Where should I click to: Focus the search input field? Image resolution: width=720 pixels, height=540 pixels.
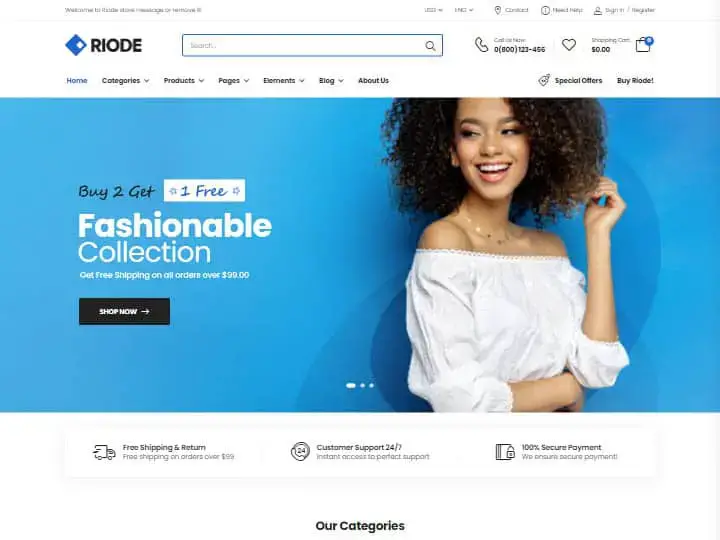[x=303, y=45]
